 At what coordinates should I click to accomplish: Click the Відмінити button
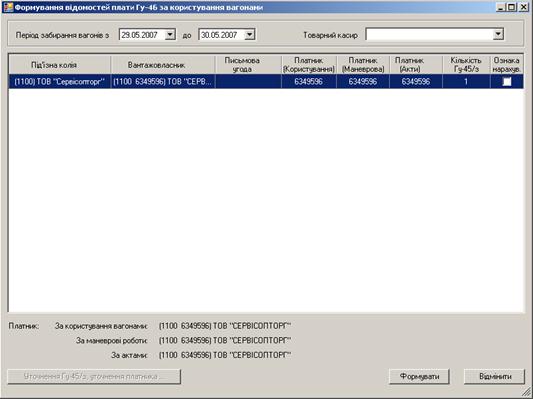(x=495, y=377)
